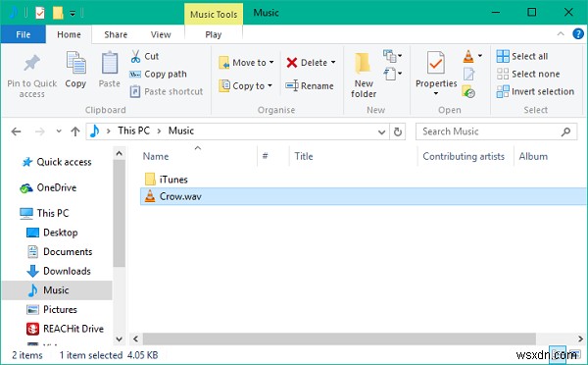Click the Forward navigation arrow
This screenshot has height=365, width=588.
pos(40,131)
